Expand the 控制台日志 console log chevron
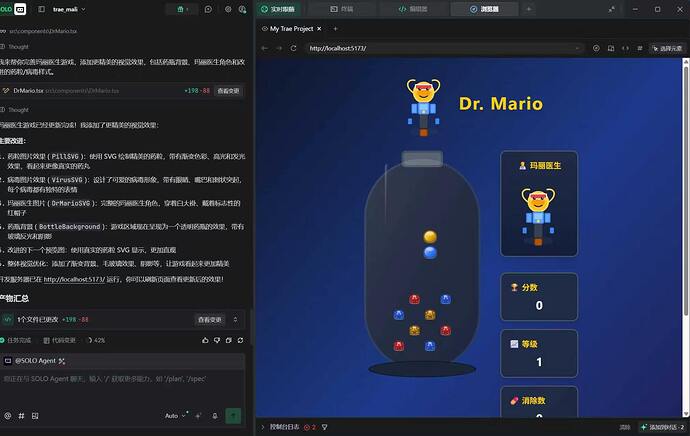This screenshot has height=436, width=690. (263, 427)
